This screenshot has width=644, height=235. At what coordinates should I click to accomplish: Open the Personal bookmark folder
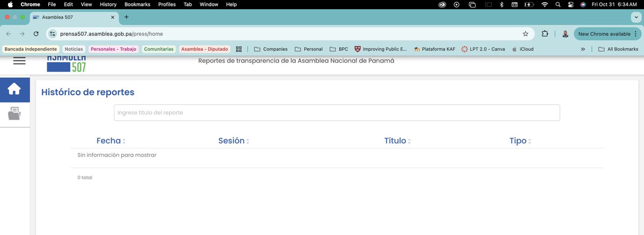(309, 49)
